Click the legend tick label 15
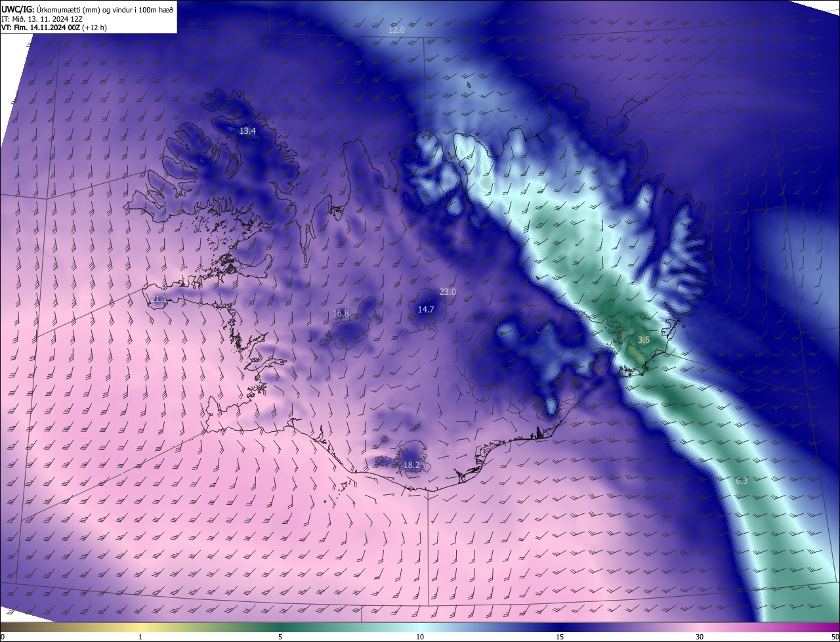The height and width of the screenshot is (642, 840). coord(560,637)
